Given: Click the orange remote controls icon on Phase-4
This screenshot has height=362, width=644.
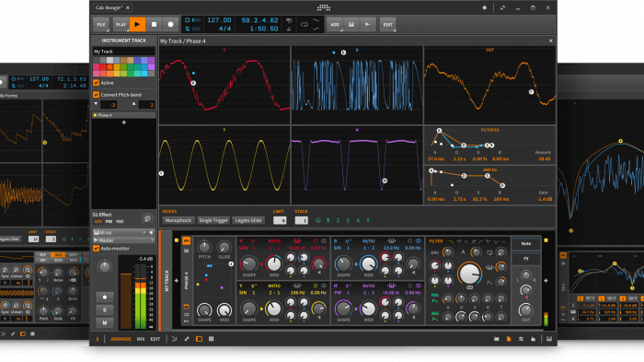Looking at the screenshot, I should pyautogui.click(x=187, y=307).
